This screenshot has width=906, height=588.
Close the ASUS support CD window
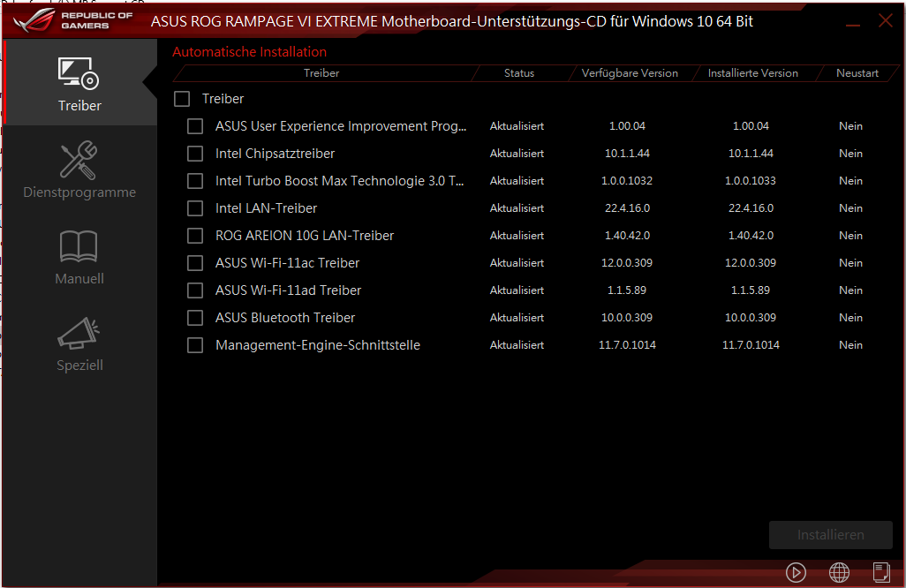(x=885, y=21)
